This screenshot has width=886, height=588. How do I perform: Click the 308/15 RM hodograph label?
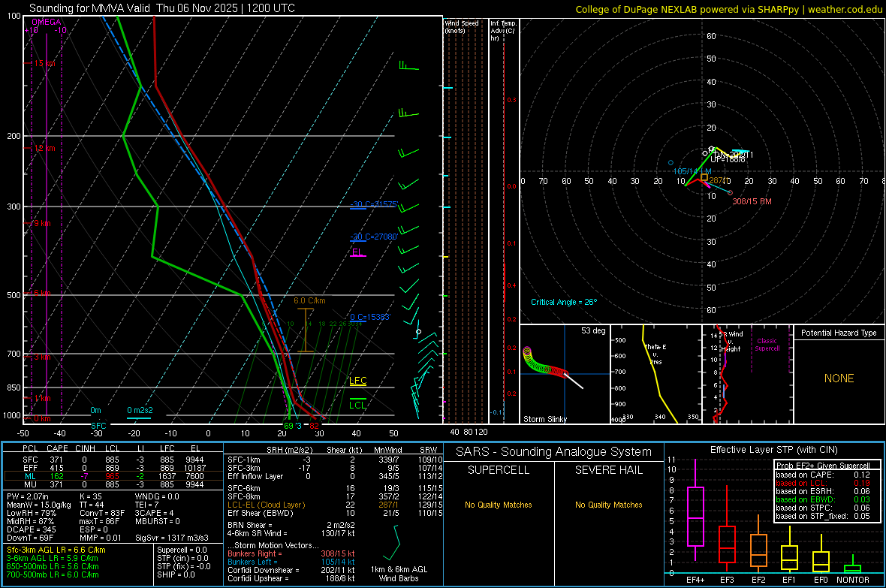click(x=752, y=201)
